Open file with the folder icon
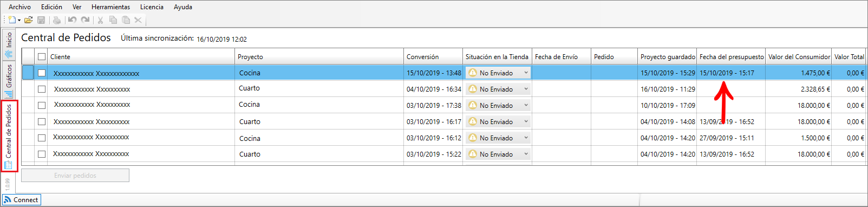Viewport: 868px width, 207px height. click(28, 20)
